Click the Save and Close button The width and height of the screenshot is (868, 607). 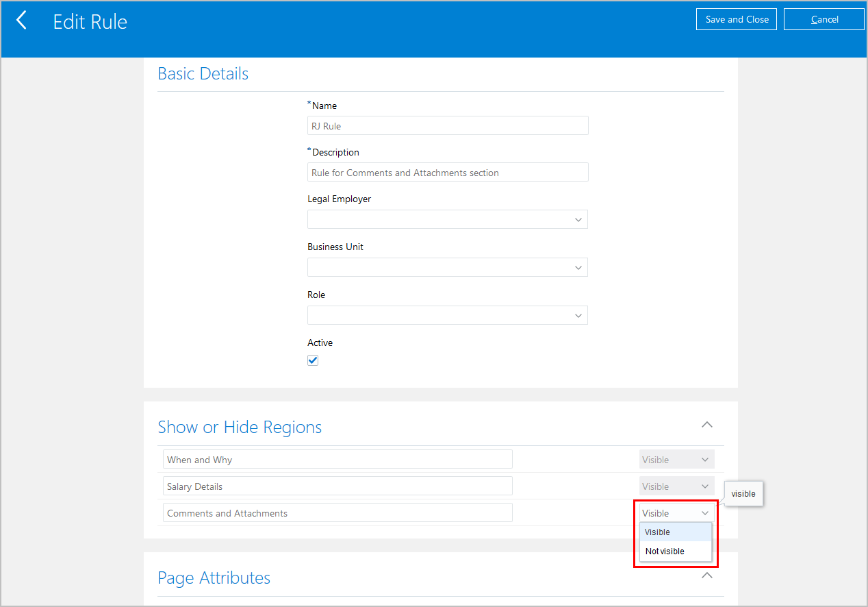coord(737,19)
